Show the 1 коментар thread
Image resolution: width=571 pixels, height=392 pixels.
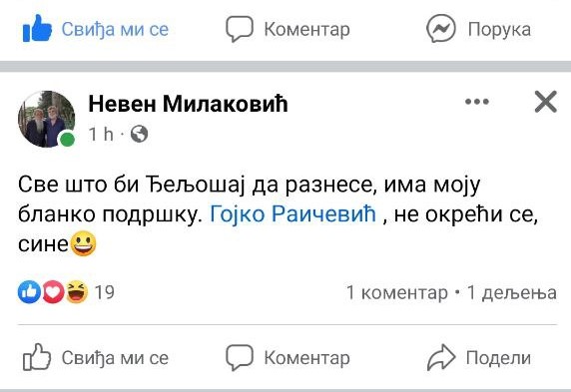click(x=397, y=292)
